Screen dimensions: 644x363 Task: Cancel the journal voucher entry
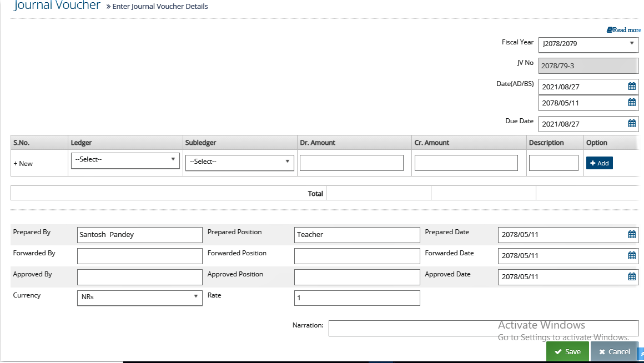(x=615, y=351)
